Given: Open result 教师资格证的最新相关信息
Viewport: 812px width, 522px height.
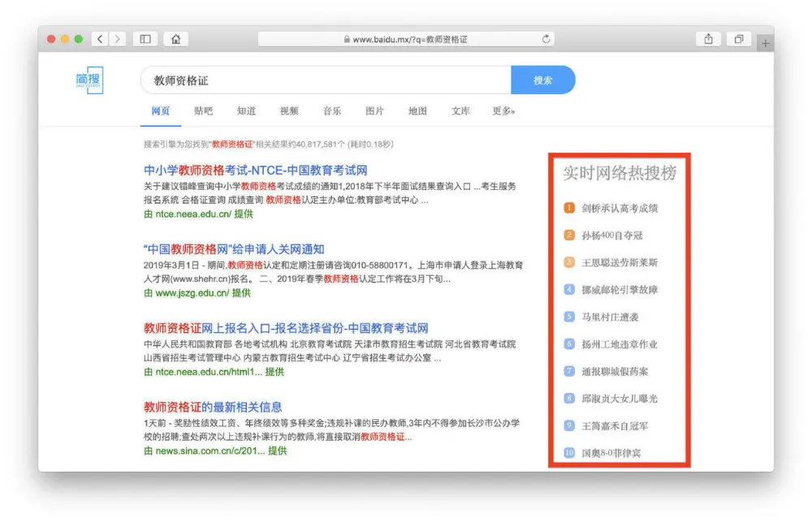Looking at the screenshot, I should [x=213, y=407].
